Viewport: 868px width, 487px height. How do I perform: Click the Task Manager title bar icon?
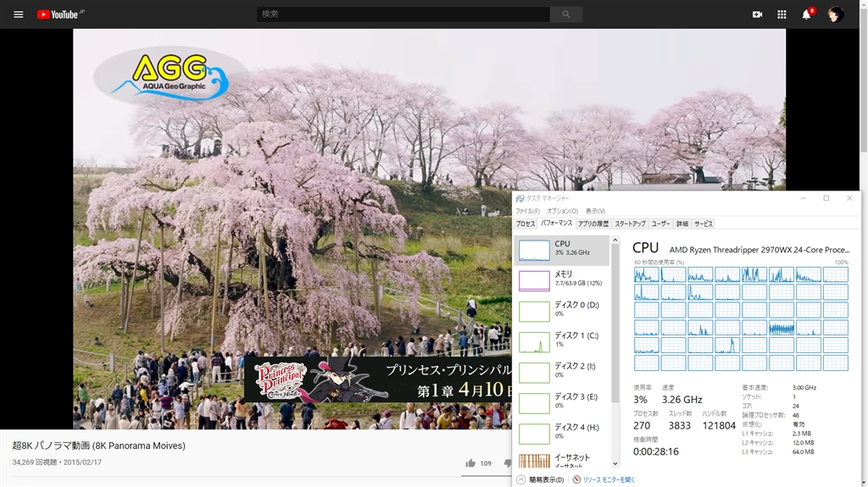[520, 198]
